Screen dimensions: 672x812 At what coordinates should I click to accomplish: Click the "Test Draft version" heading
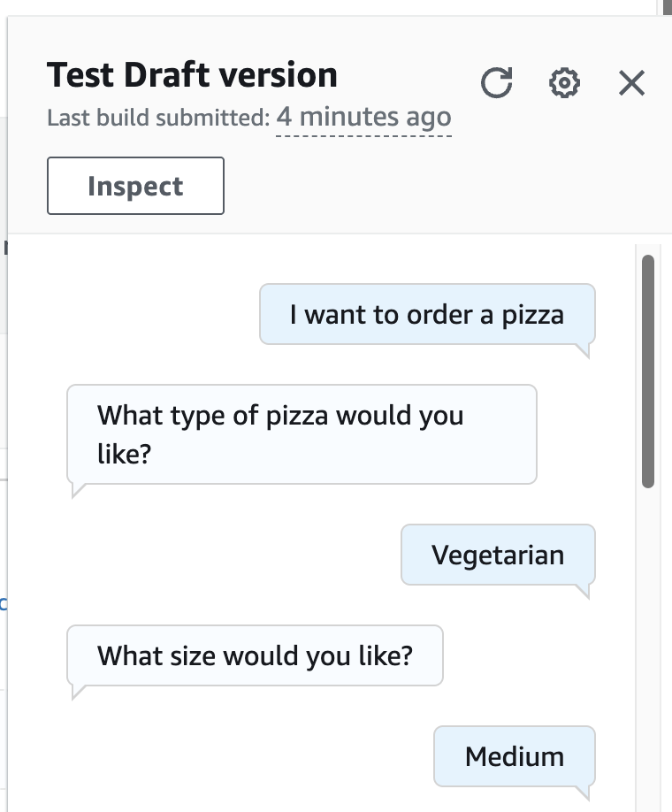(x=192, y=75)
